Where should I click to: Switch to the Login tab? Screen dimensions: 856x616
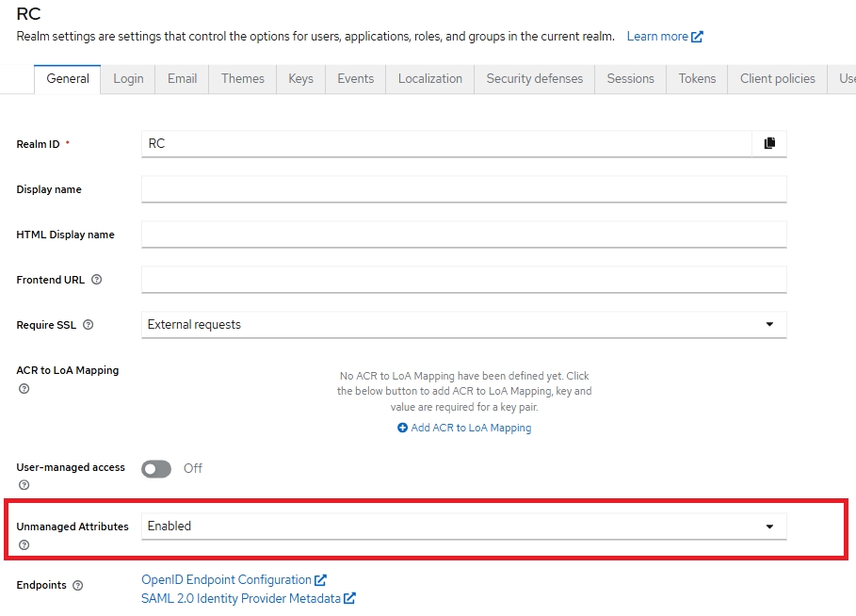pos(128,78)
